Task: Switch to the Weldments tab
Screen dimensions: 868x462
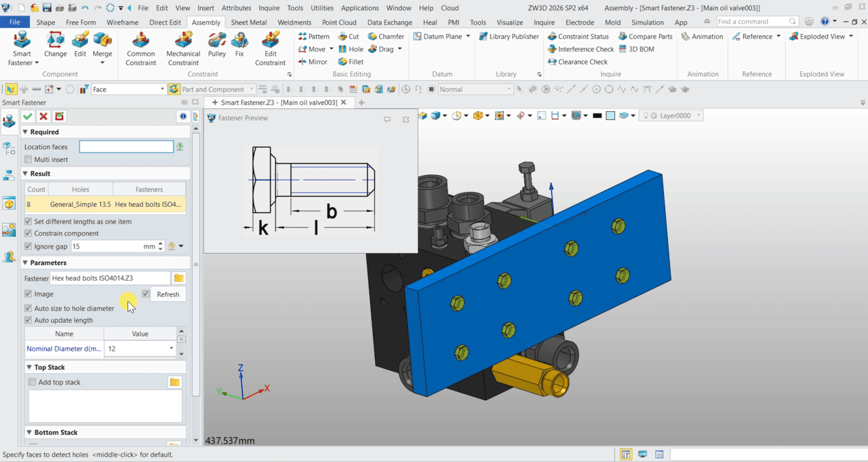Action: coord(294,22)
